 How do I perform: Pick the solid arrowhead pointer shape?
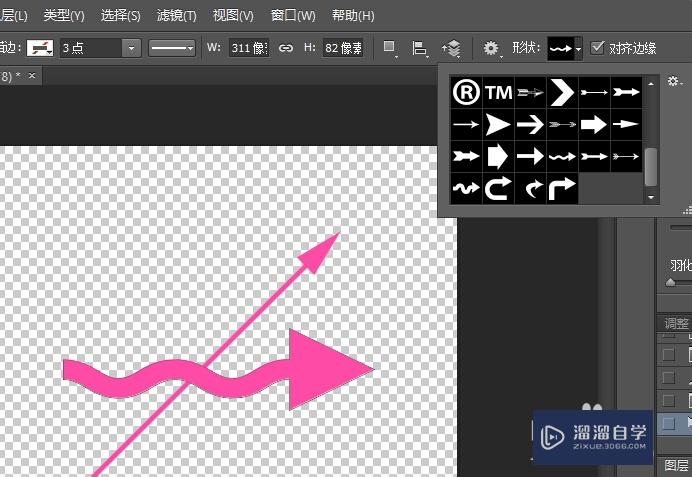(498, 124)
